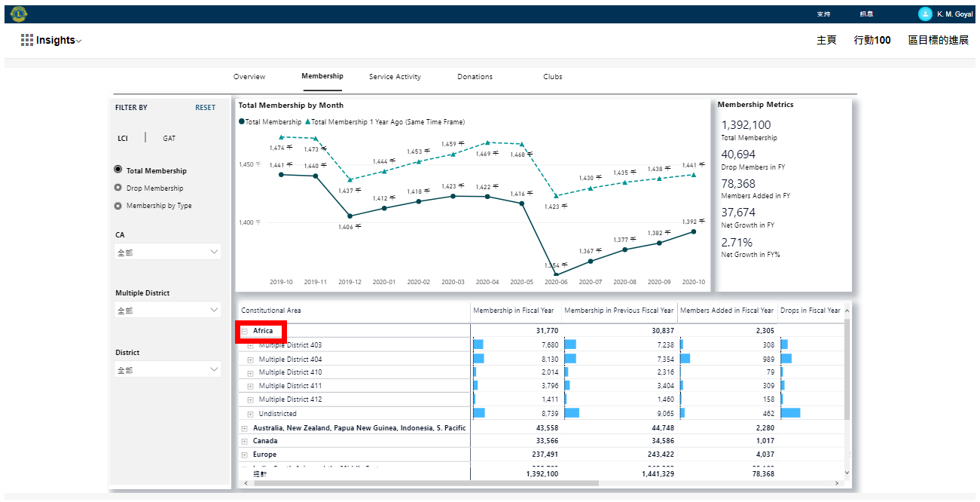Expand Multiple District 403 plus icon
This screenshot has width=980, height=502.
(251, 346)
